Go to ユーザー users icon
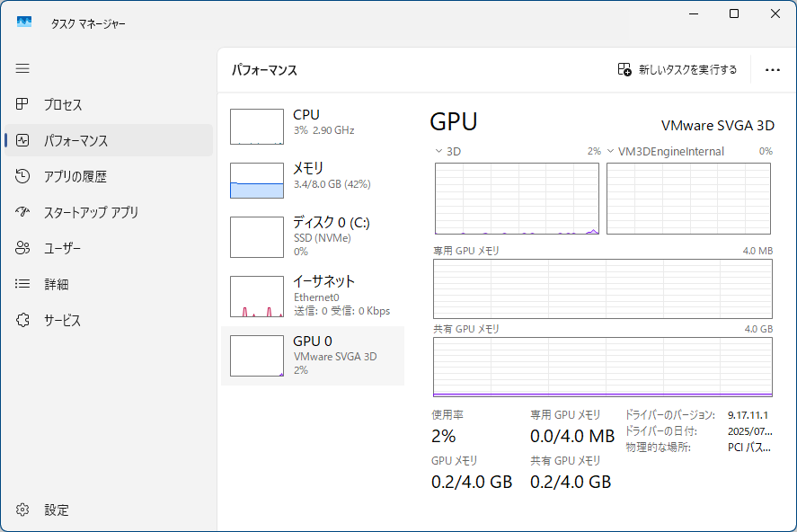Viewport: 797px width, 532px height. tap(23, 248)
